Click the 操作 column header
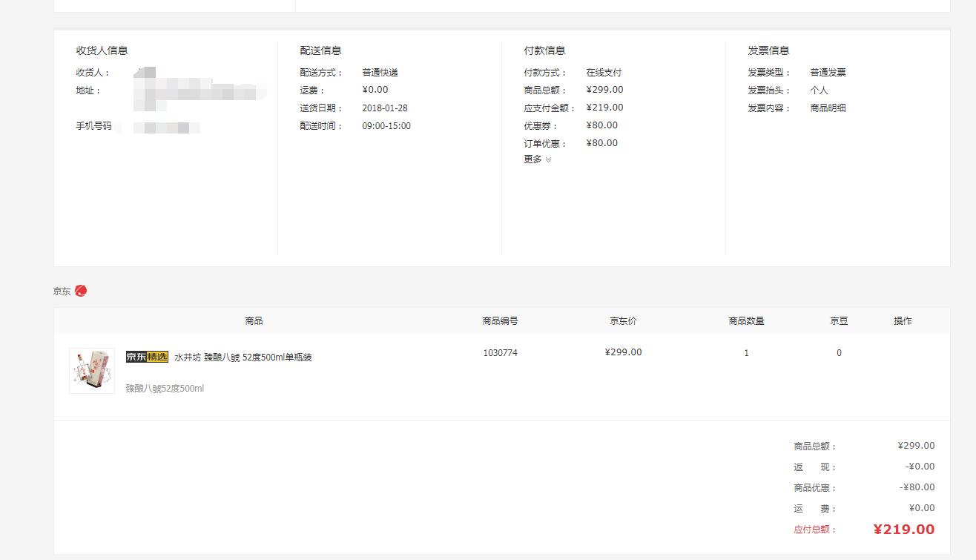The height and width of the screenshot is (560, 976). pos(903,321)
